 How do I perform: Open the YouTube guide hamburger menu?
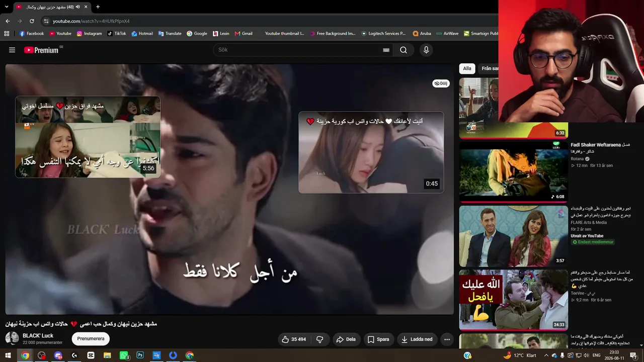click(12, 50)
